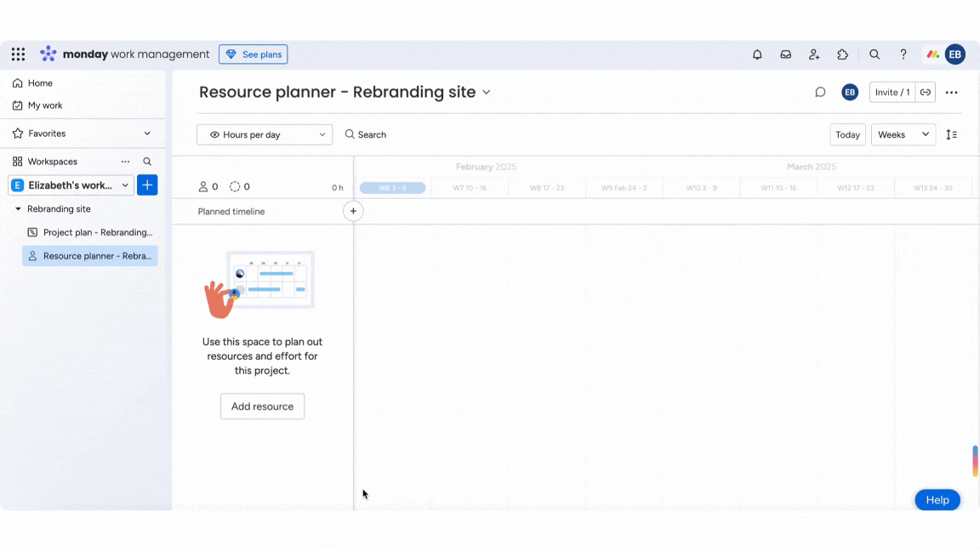Click the search magnifier in the top bar
Screen dimensions: 980x551
875,54
